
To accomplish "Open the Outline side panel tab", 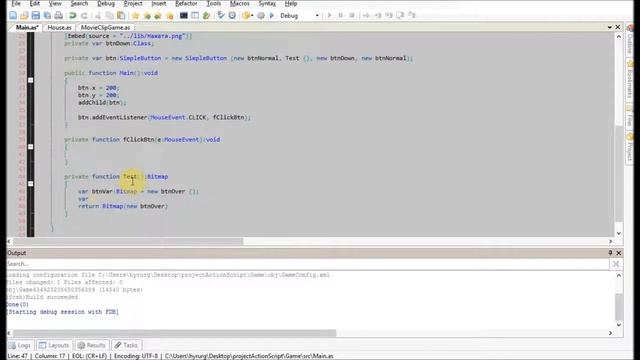I will pos(630,40).
